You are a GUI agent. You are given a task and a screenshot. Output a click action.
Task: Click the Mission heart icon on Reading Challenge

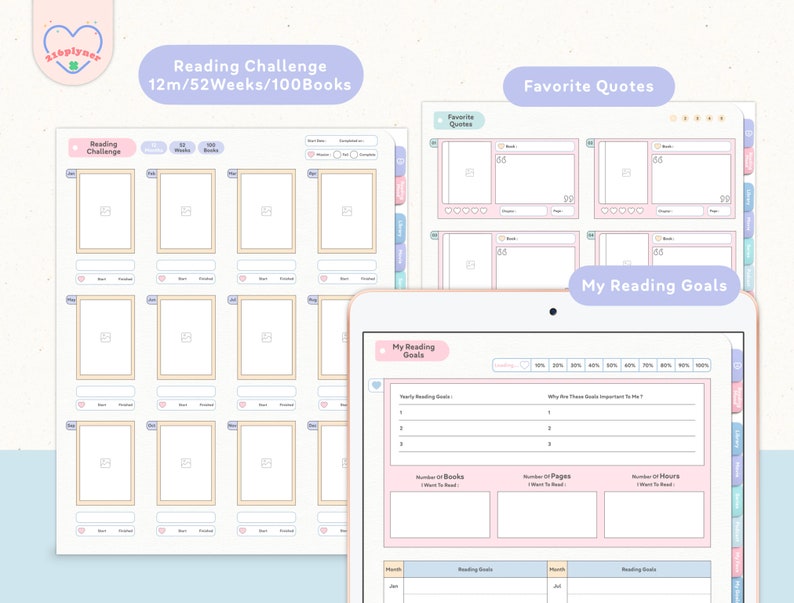[x=311, y=154]
